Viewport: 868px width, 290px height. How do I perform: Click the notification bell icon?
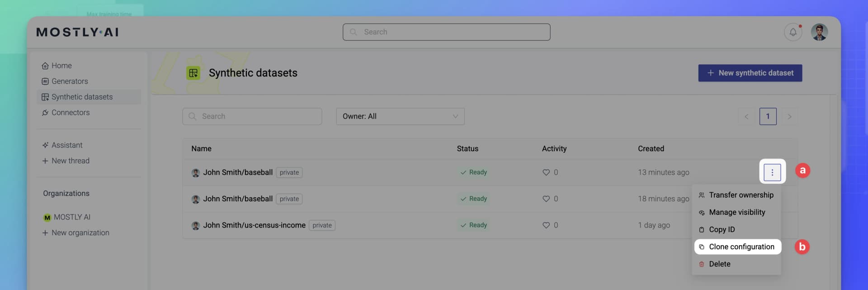pyautogui.click(x=793, y=32)
